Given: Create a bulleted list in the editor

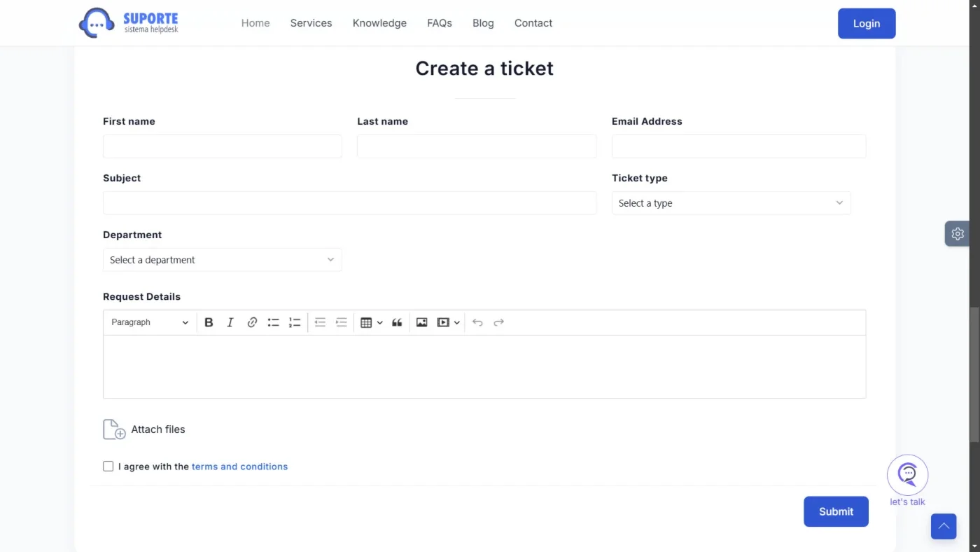Looking at the screenshot, I should click(274, 322).
